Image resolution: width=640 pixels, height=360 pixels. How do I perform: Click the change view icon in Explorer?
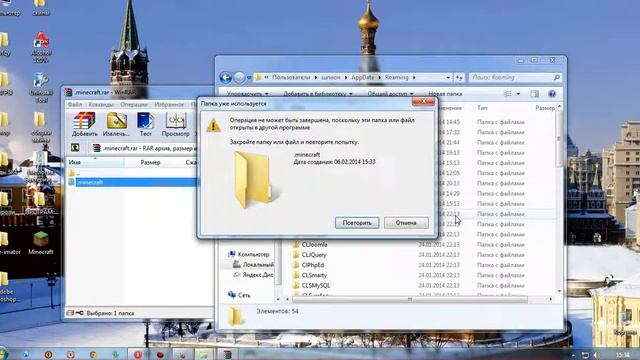[x=508, y=94]
